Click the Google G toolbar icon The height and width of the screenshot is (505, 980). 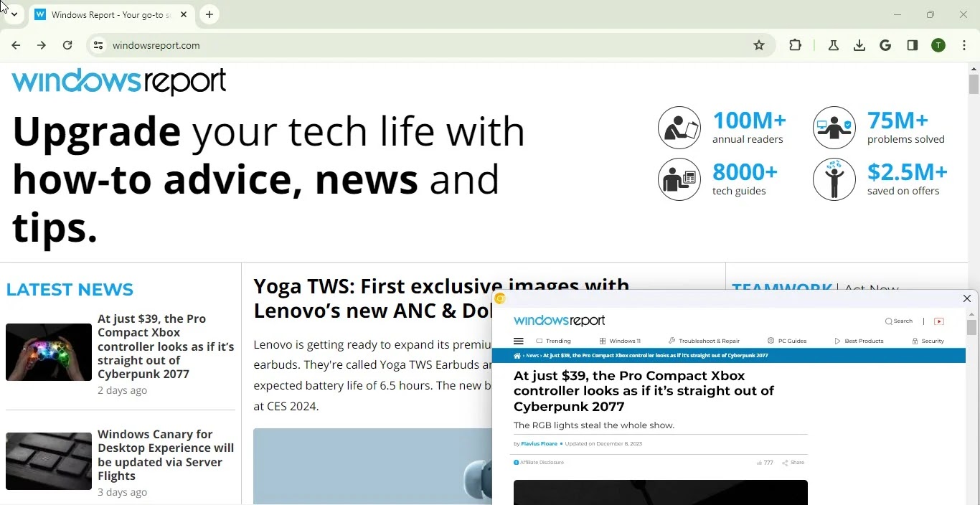click(x=886, y=45)
